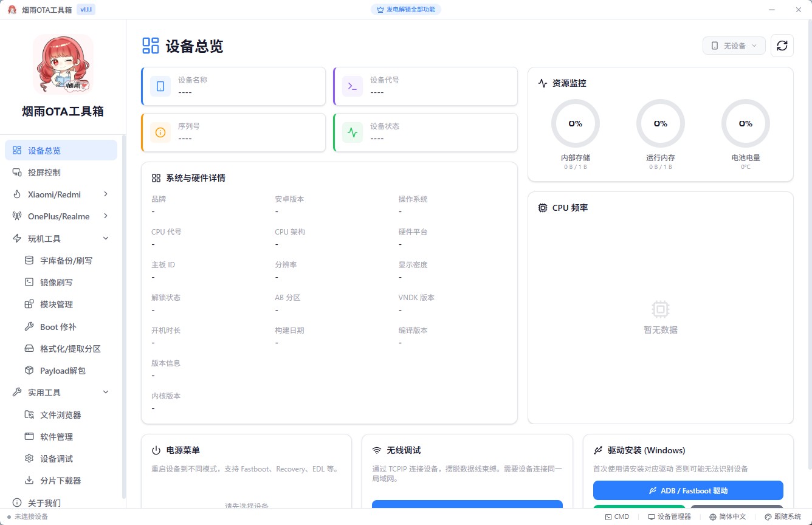Click the Payload解包 box icon
This screenshot has height=525, width=812.
pos(29,371)
